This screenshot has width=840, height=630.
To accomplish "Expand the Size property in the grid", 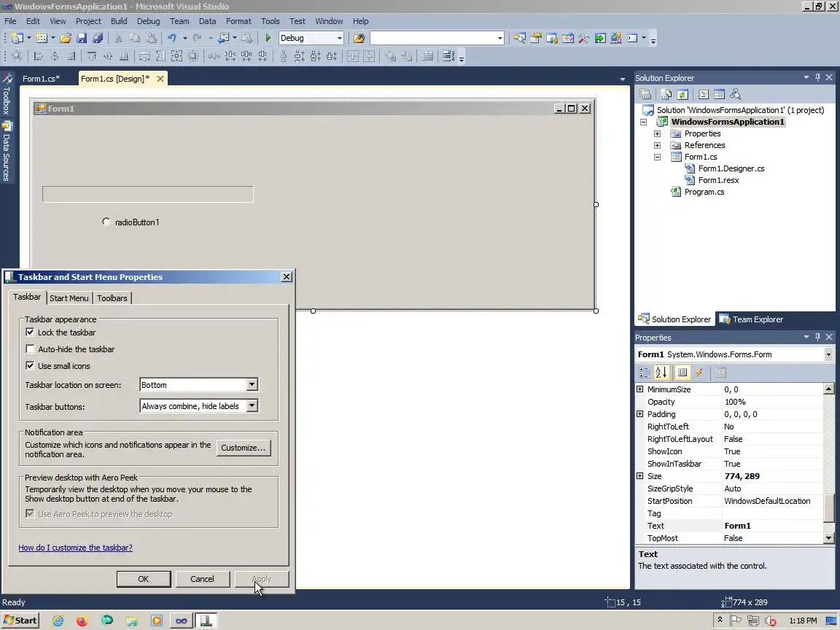I will pyautogui.click(x=639, y=475).
